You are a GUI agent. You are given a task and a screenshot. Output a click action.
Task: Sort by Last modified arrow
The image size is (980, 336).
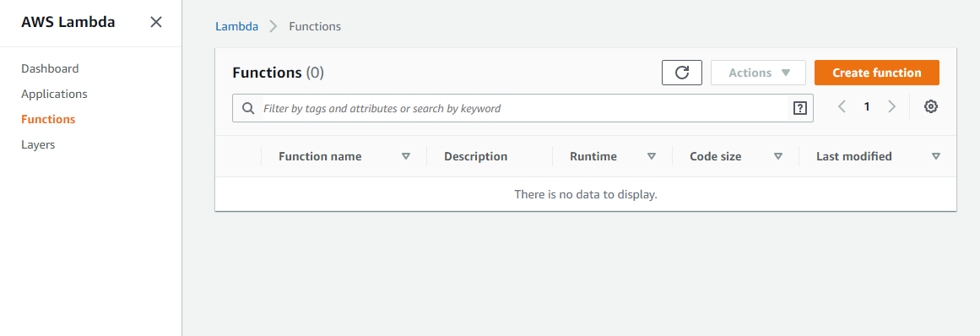pyautogui.click(x=935, y=156)
